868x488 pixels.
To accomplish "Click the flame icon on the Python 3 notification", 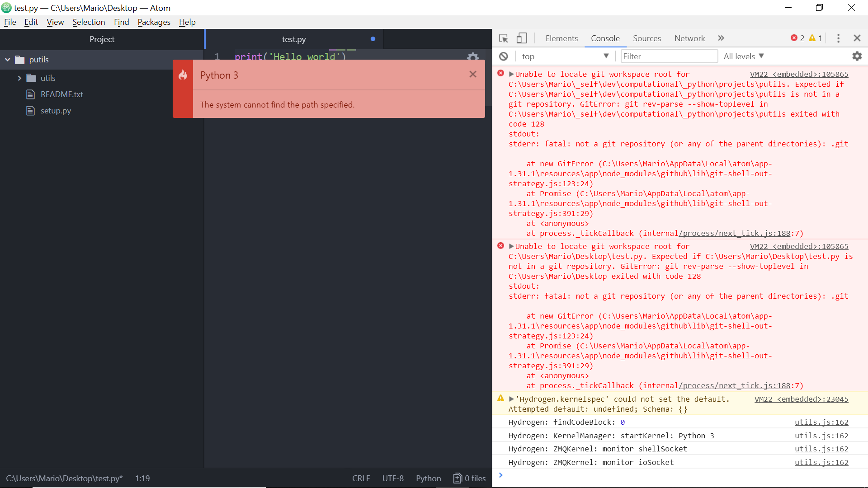I will click(183, 75).
